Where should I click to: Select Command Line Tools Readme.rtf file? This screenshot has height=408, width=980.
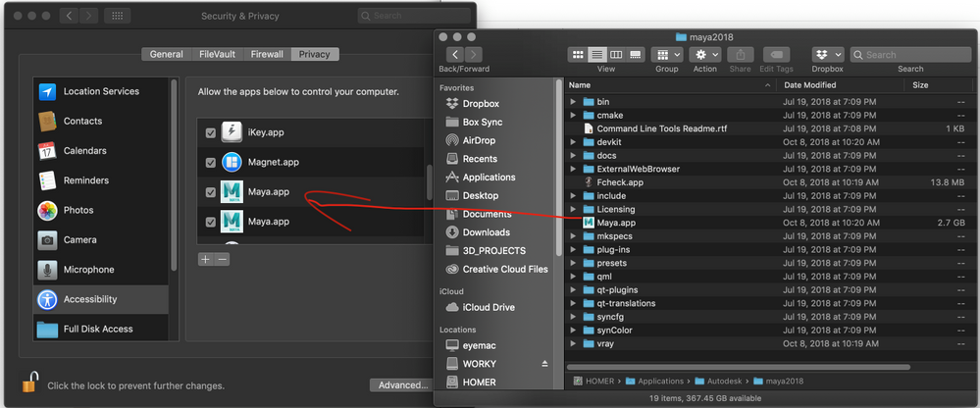[770, 128]
